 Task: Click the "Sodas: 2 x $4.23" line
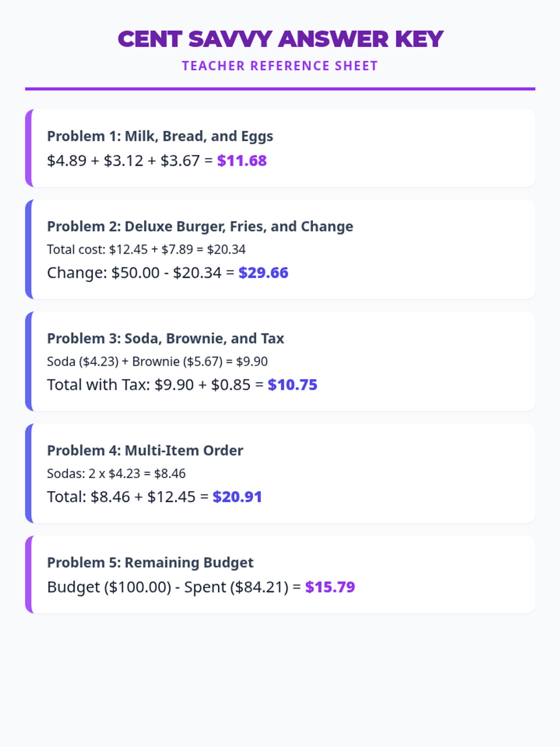click(116, 473)
